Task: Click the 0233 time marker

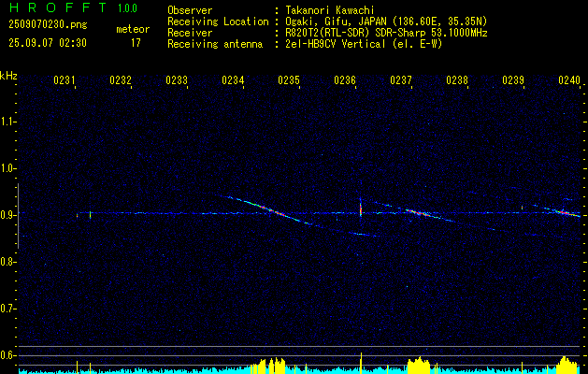Action: point(177,79)
